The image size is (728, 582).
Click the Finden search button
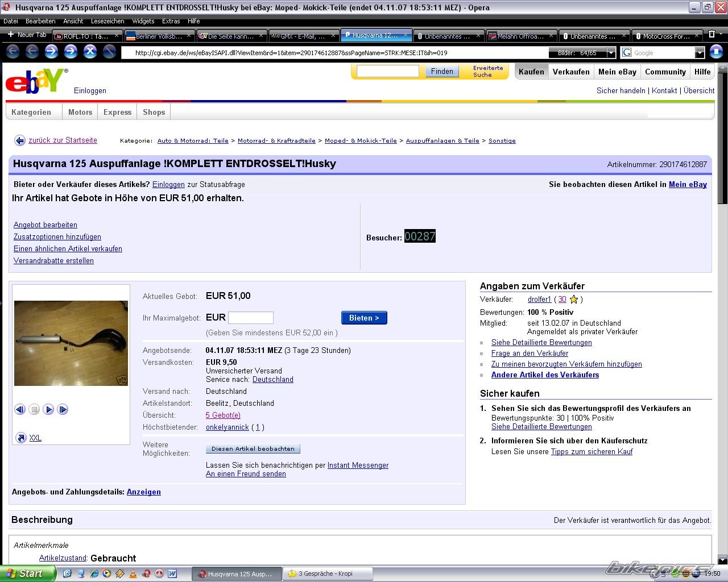click(x=442, y=71)
